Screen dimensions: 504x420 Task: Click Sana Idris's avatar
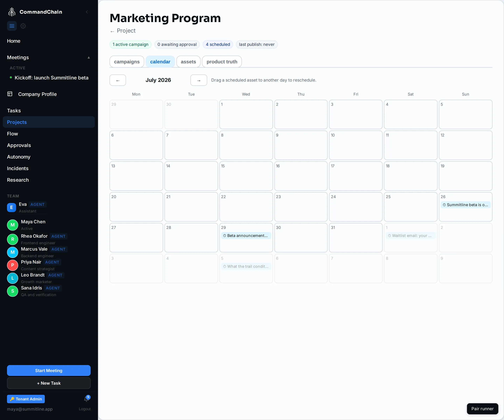pyautogui.click(x=13, y=291)
